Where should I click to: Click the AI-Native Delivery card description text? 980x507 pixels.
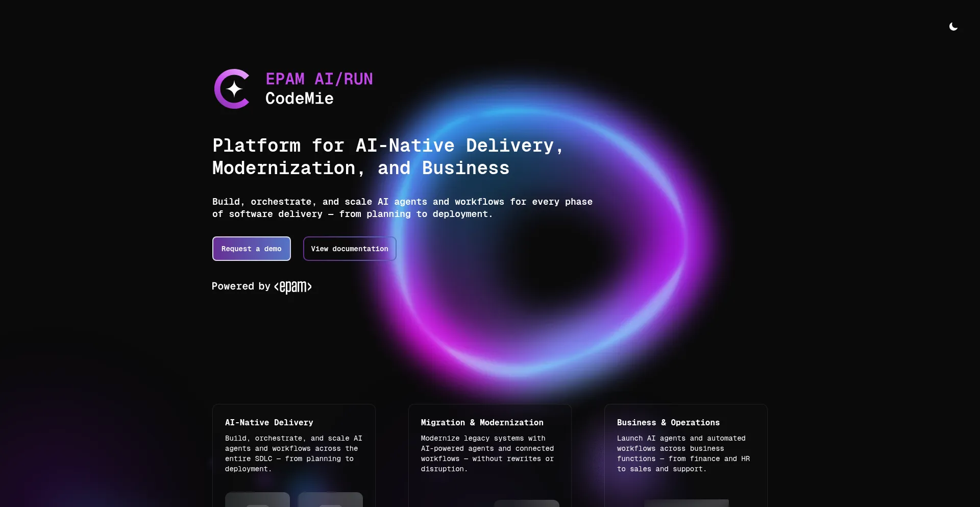coord(293,453)
